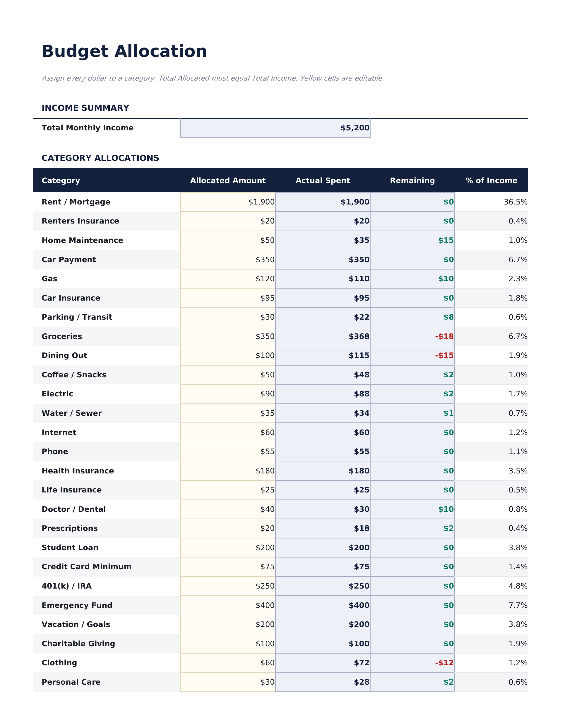Viewport: 562px width, 728px height.
Task: Select the Home Maintenance category label
Action: [82, 241]
